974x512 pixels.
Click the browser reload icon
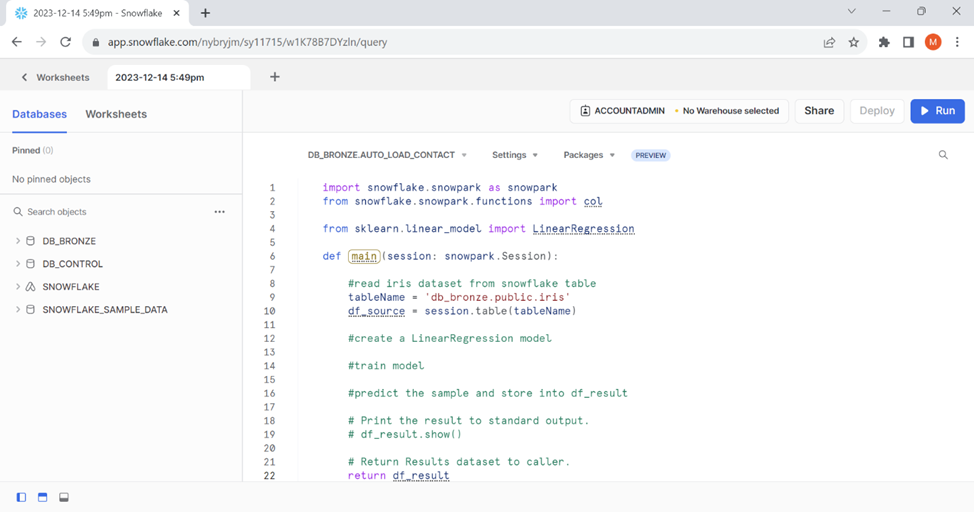click(65, 42)
